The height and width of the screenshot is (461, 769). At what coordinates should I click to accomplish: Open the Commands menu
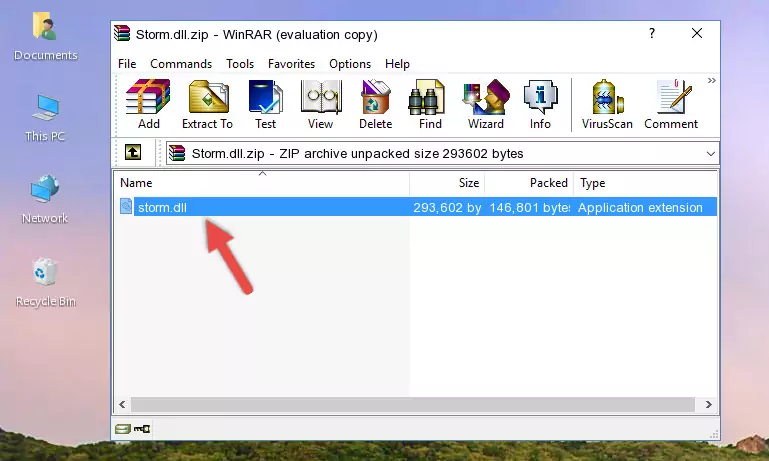(x=181, y=64)
